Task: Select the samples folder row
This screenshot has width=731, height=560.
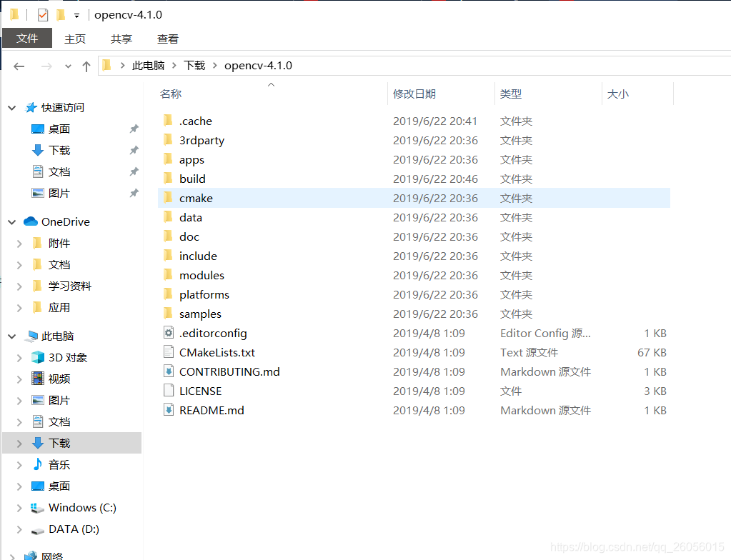Action: point(414,314)
